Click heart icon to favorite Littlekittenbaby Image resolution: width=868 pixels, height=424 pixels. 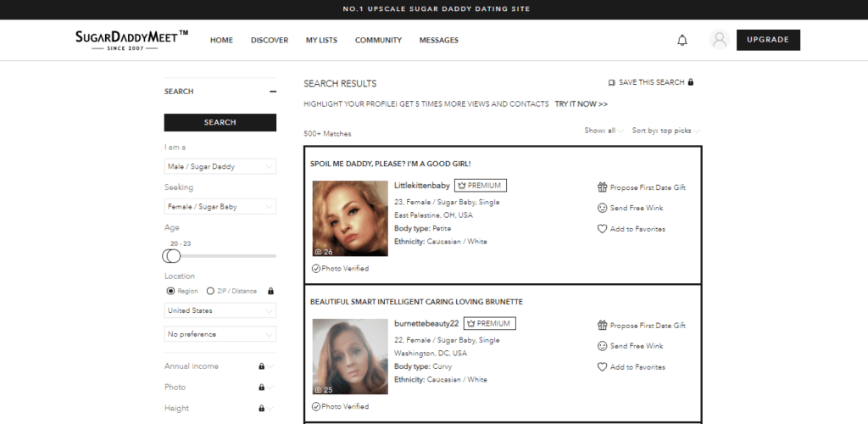click(x=603, y=229)
